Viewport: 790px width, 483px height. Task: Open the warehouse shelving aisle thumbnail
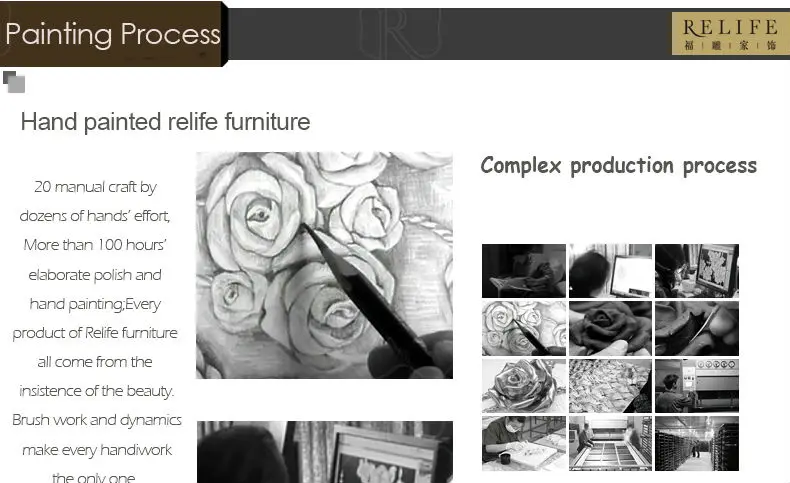pyautogui.click(x=697, y=443)
